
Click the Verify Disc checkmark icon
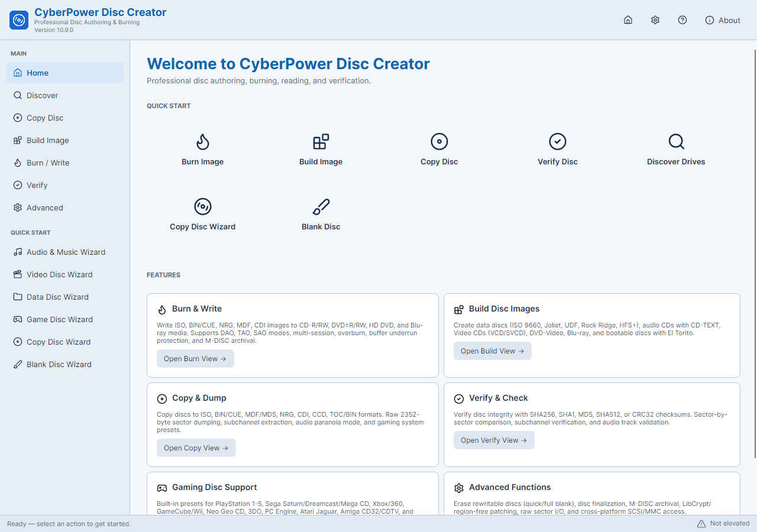point(558,142)
